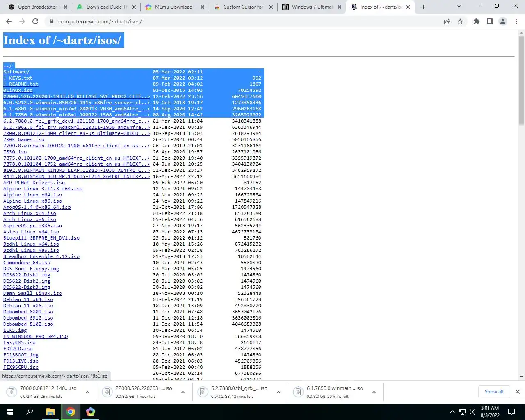Go back to the previous page
This screenshot has width=525, height=420.
coord(9,21)
